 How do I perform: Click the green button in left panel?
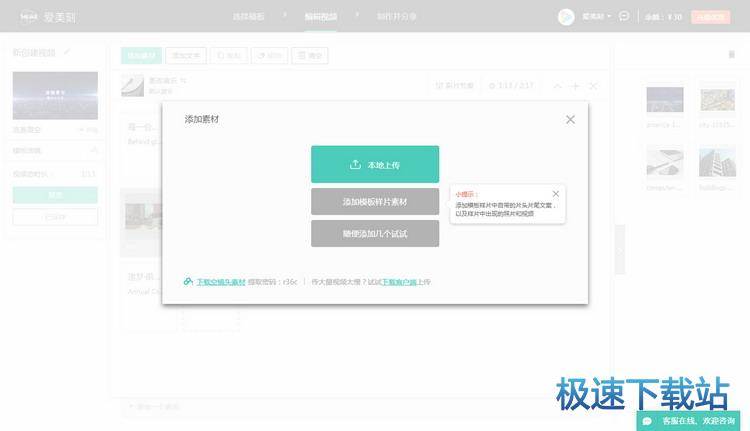(55, 195)
